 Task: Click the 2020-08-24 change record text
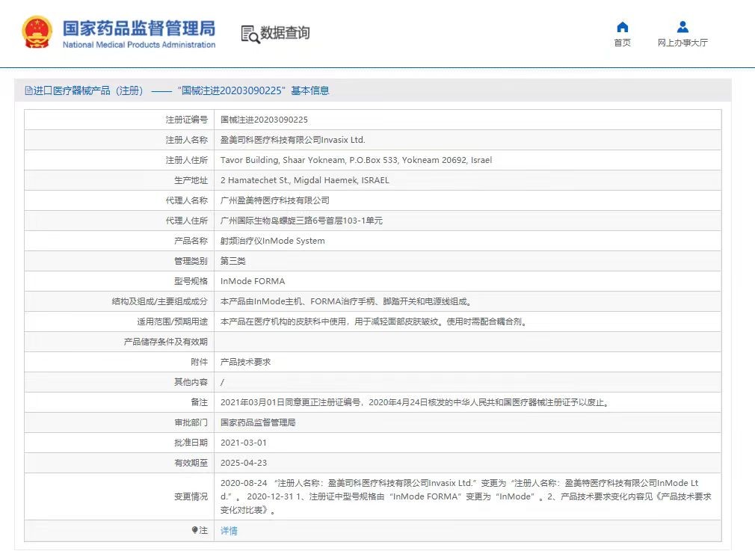466,496
